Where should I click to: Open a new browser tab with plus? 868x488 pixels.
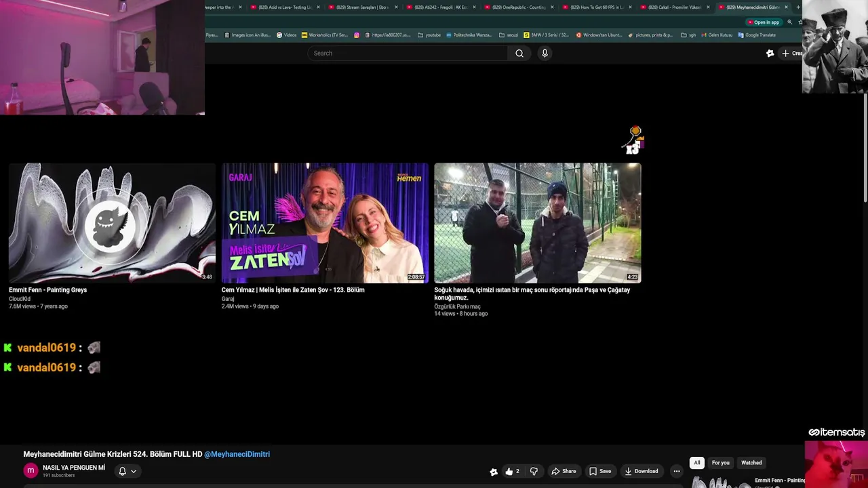[x=797, y=7]
